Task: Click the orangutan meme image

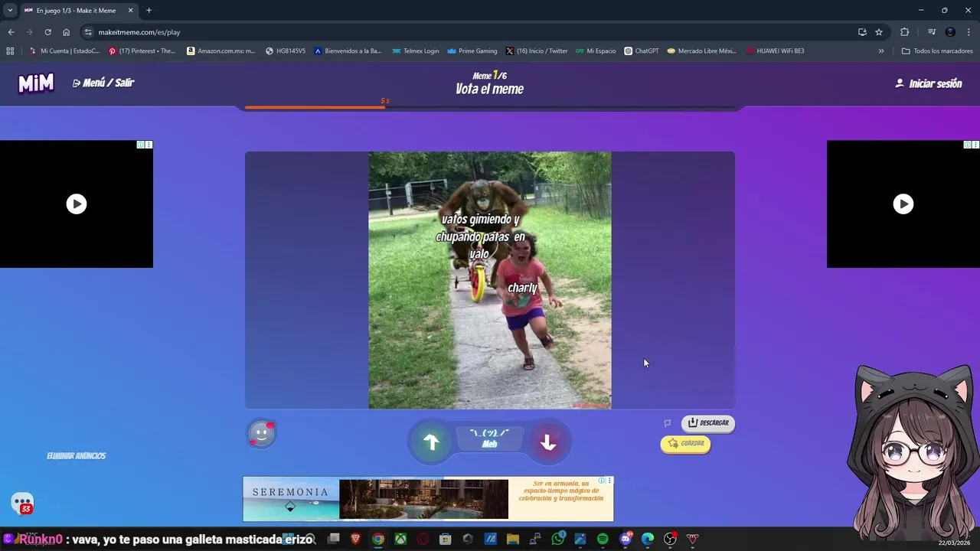Action: (x=490, y=280)
